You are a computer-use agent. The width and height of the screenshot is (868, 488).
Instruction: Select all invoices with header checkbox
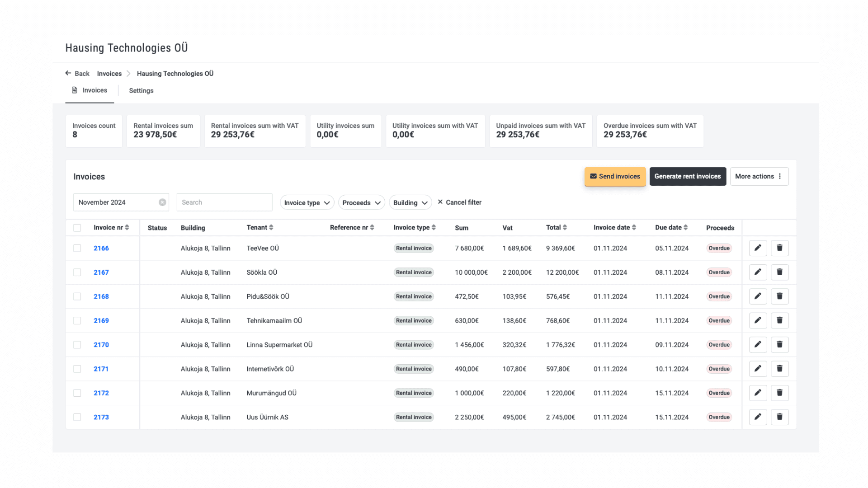pyautogui.click(x=77, y=228)
